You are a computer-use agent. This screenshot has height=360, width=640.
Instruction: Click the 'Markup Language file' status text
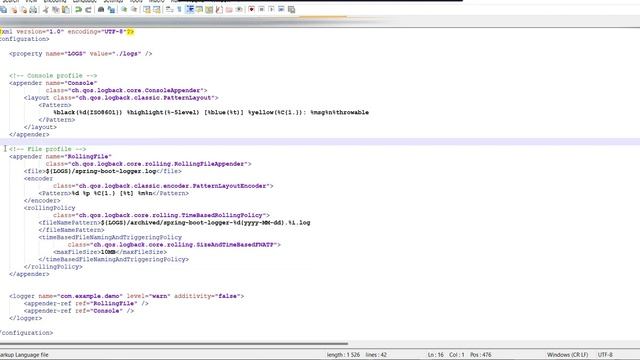(x=24, y=355)
